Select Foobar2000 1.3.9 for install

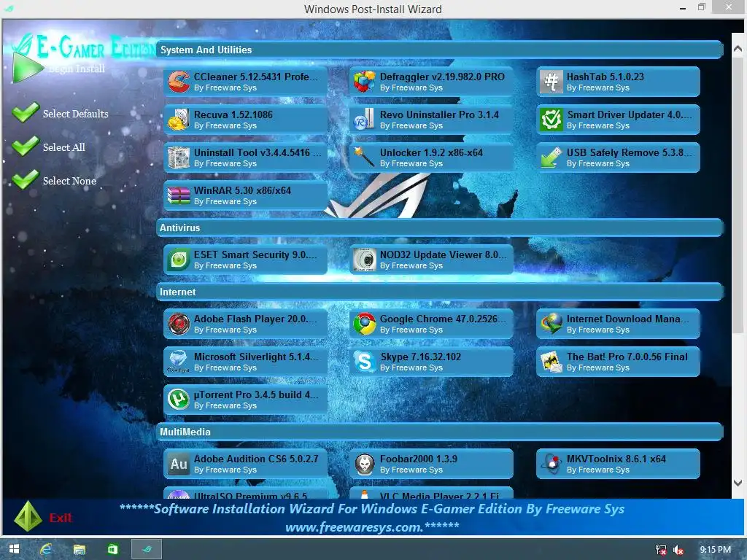tap(432, 464)
